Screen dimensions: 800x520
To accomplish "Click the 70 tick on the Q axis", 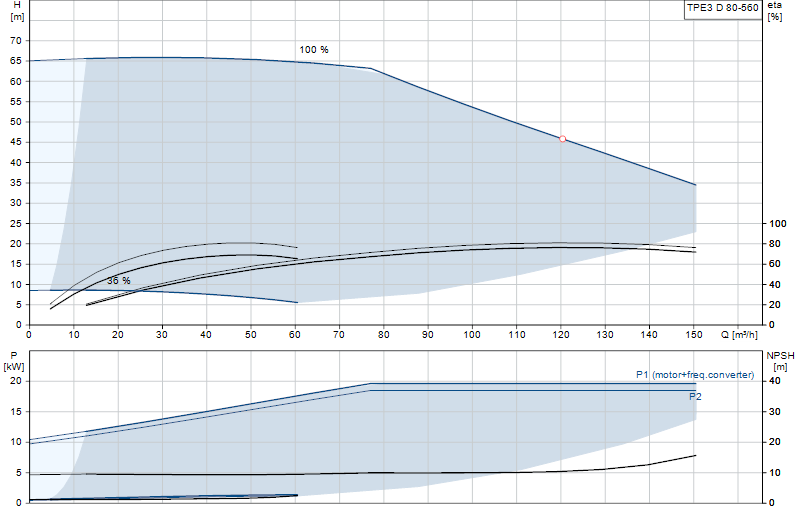I will [339, 335].
